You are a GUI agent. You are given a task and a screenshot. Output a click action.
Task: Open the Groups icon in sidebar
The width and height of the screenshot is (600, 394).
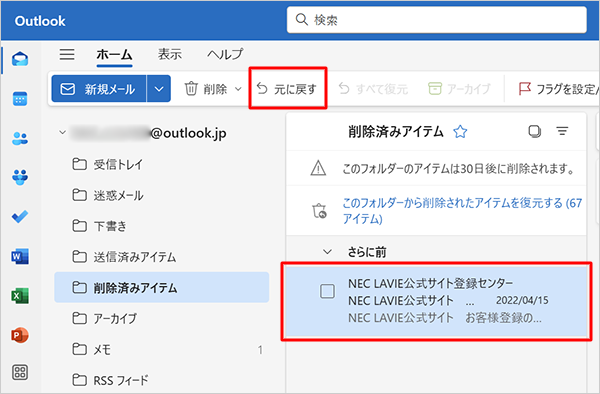(20, 177)
